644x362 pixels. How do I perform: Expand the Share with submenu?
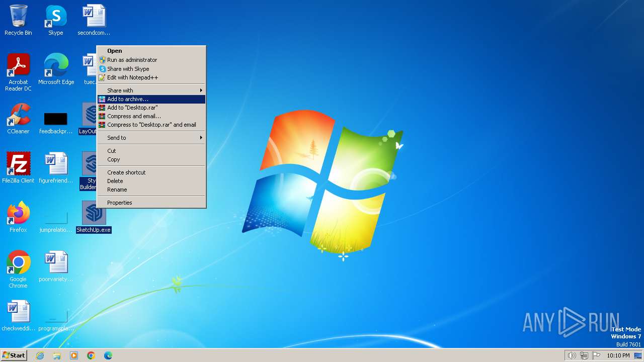[x=151, y=90]
